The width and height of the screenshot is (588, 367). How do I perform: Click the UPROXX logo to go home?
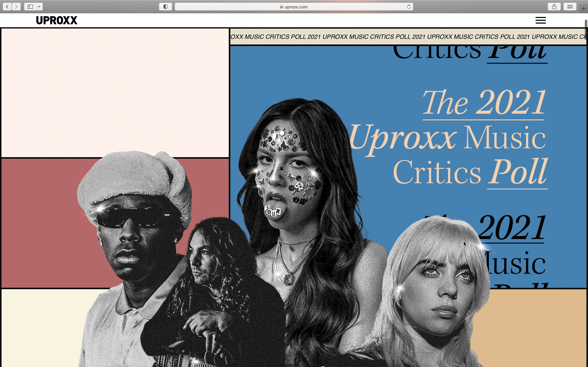point(57,20)
